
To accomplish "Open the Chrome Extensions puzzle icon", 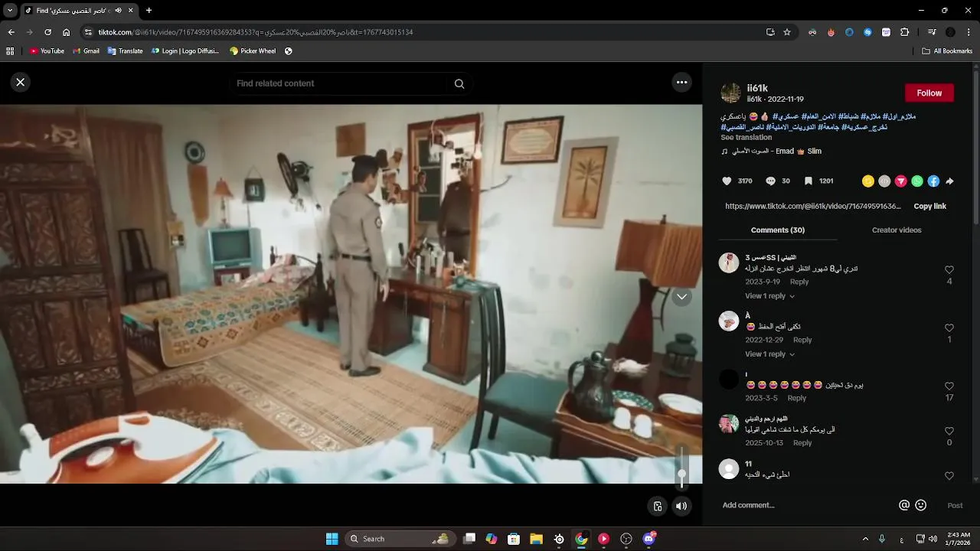I will (x=904, y=32).
